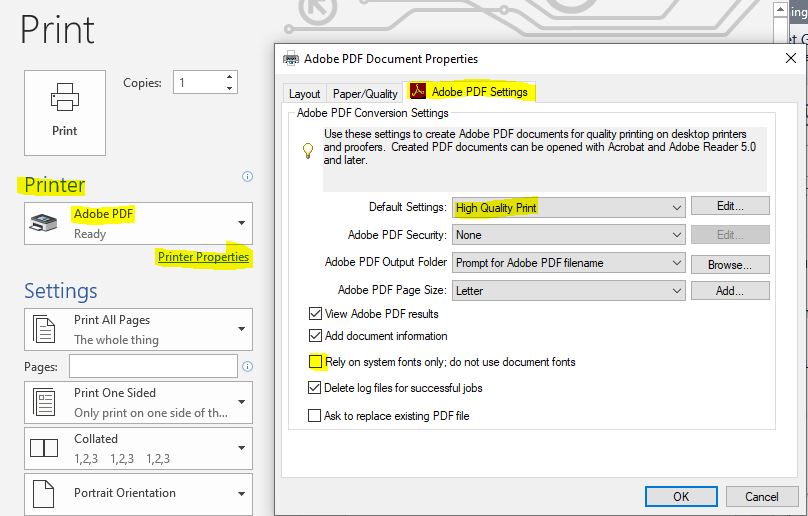Increase copies with up arrow
Viewport: 808px width, 516px height.
tap(230, 77)
